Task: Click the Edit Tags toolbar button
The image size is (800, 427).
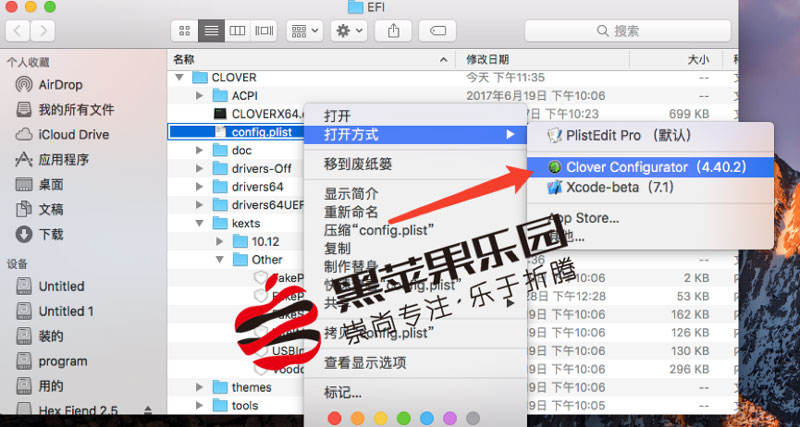Action: click(437, 31)
